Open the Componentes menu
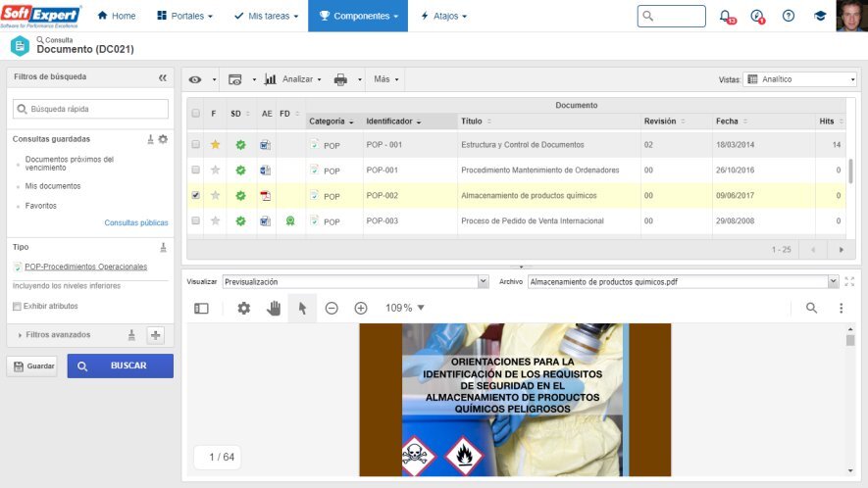This screenshot has height=488, width=868. [357, 16]
